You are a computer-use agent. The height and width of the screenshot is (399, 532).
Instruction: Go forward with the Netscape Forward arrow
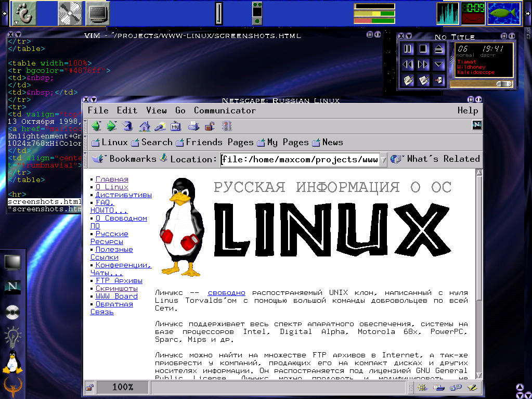pyautogui.click(x=112, y=126)
